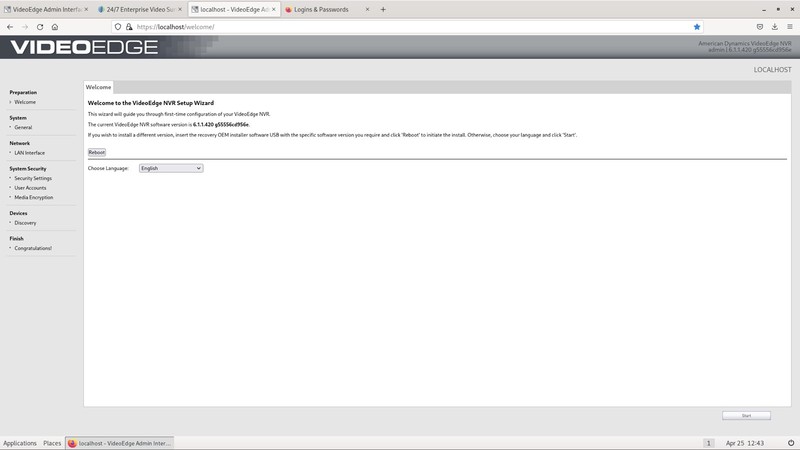Open the downloads arrow icon
Screen dimensions: 800x450
[774, 27]
